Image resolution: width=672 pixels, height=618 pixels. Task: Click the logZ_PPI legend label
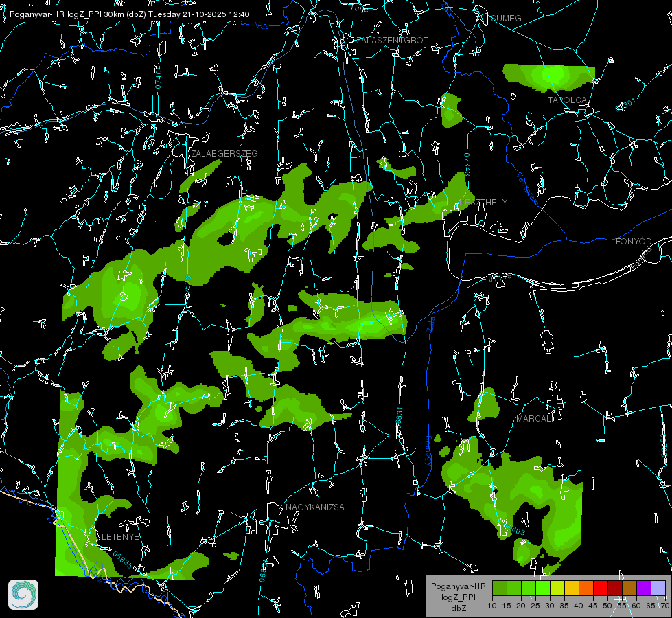[459, 597]
